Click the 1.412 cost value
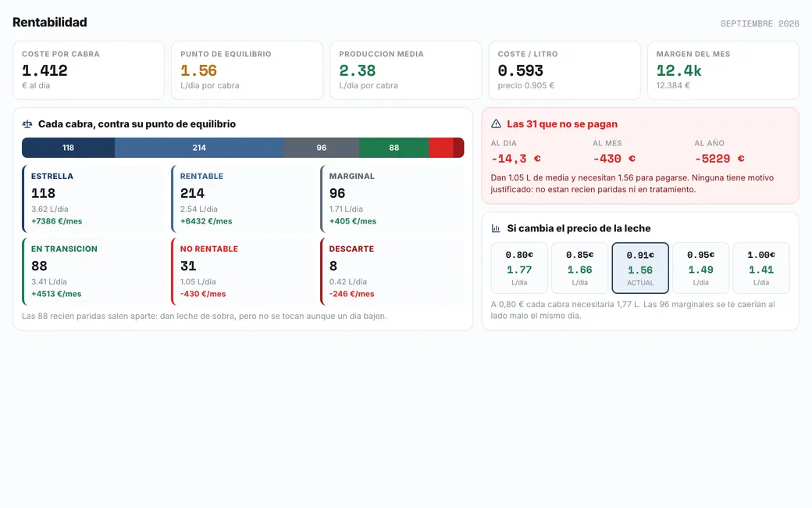Screen dimensions: 812x508 point(45,70)
